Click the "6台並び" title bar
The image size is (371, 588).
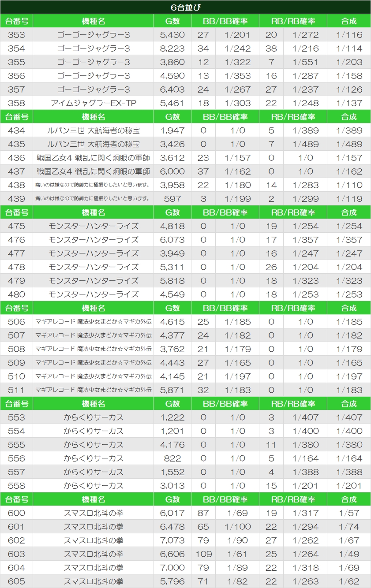185,7
